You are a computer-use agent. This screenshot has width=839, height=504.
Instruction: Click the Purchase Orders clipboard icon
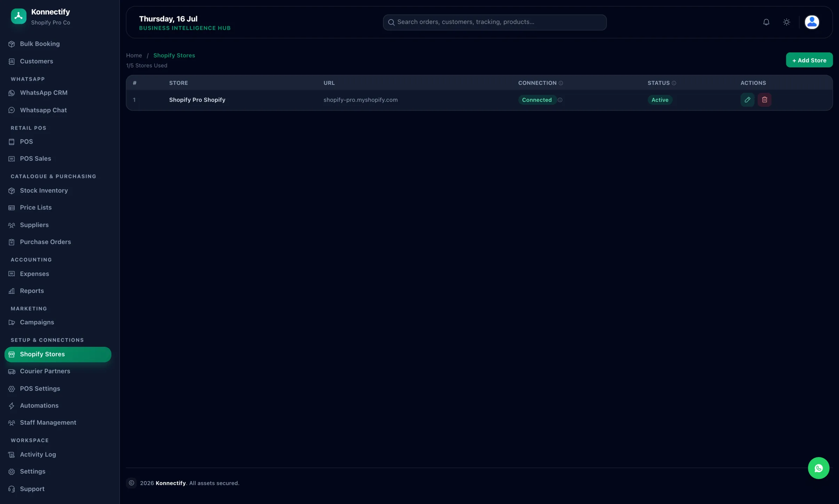point(12,242)
